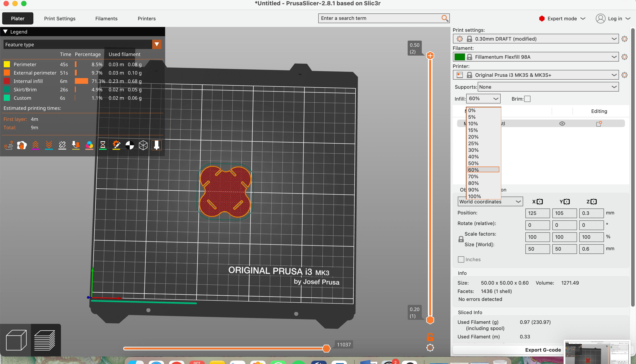The image size is (636, 364).
Task: Open print settings preset dropdown
Action: (614, 39)
